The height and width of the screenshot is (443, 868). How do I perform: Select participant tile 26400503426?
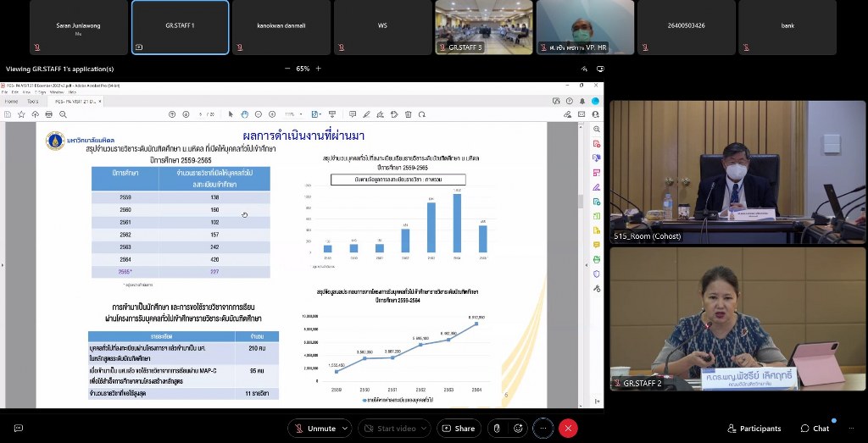pos(687,27)
